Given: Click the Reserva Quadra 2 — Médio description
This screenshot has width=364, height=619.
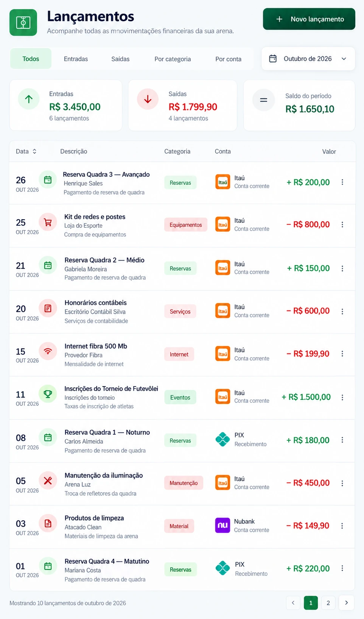Looking at the screenshot, I should point(104,260).
